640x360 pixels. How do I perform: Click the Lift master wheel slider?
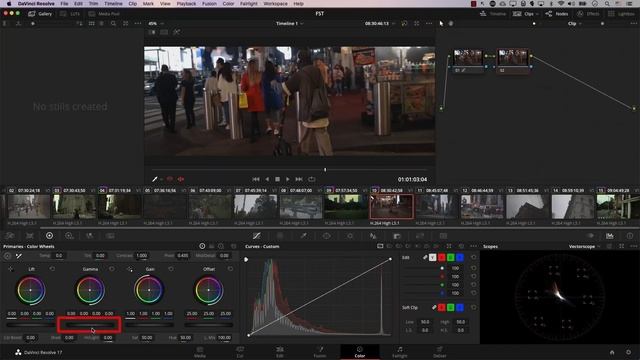pos(30,325)
